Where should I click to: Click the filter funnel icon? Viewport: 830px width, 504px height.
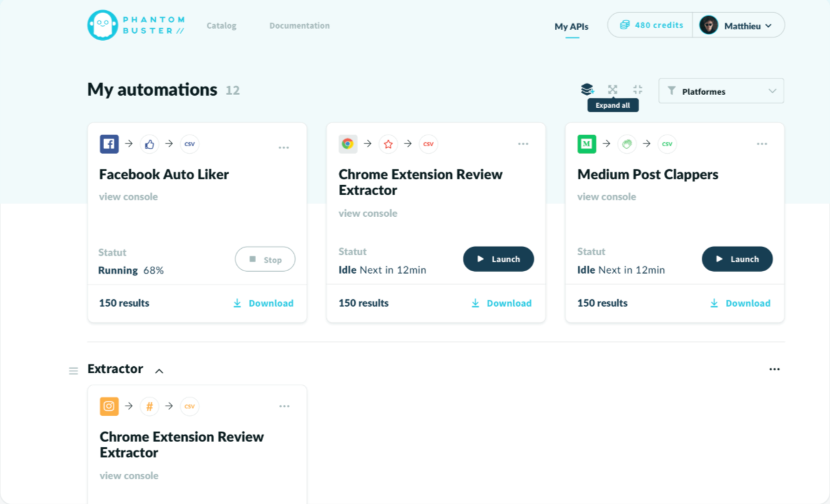(672, 91)
